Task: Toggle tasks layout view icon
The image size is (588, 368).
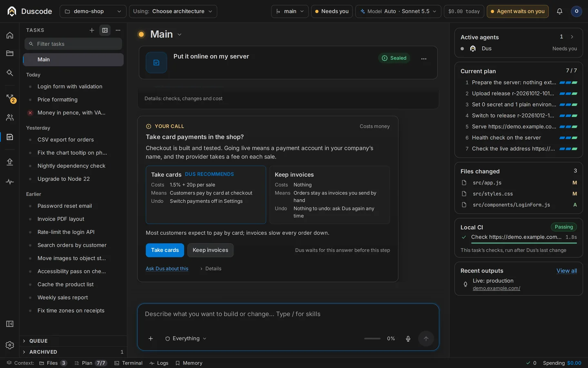Action: (105, 30)
